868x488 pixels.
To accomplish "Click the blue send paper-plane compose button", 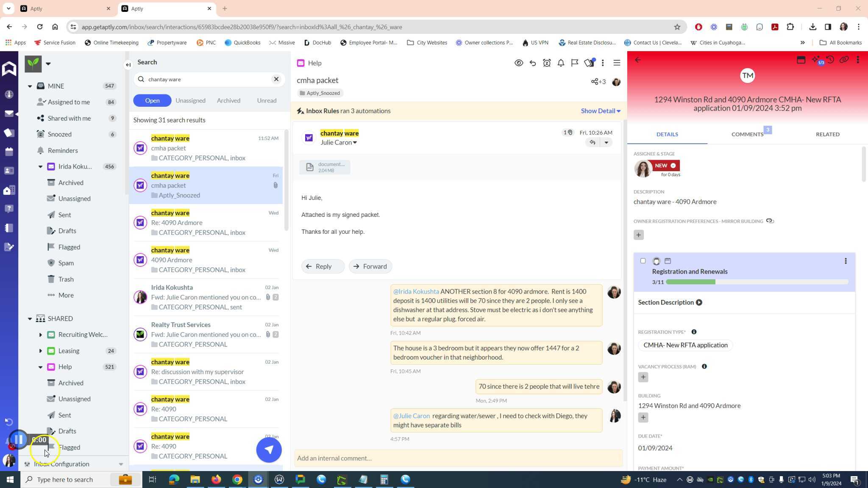I will click(x=269, y=450).
